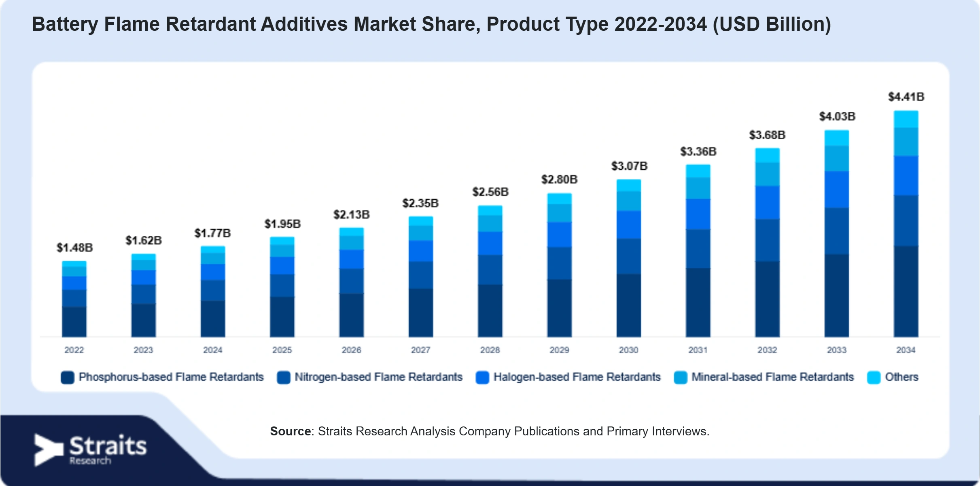
Task: Click the Others segment of the 2034 bar
Action: click(x=906, y=119)
